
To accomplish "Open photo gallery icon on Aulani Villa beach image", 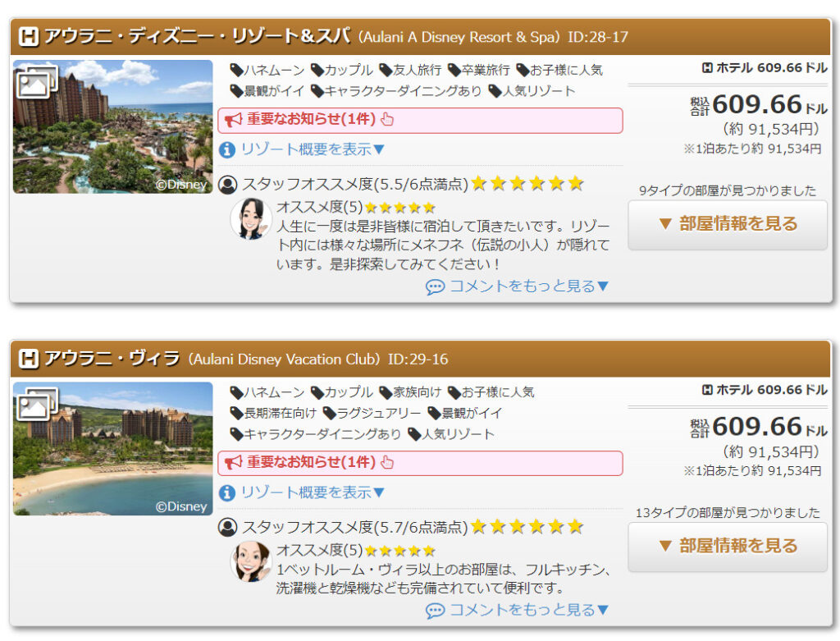I will pos(37,404).
